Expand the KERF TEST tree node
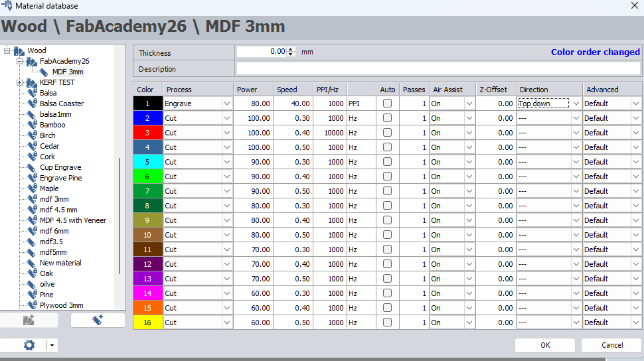The width and height of the screenshot is (644, 361). (19, 82)
